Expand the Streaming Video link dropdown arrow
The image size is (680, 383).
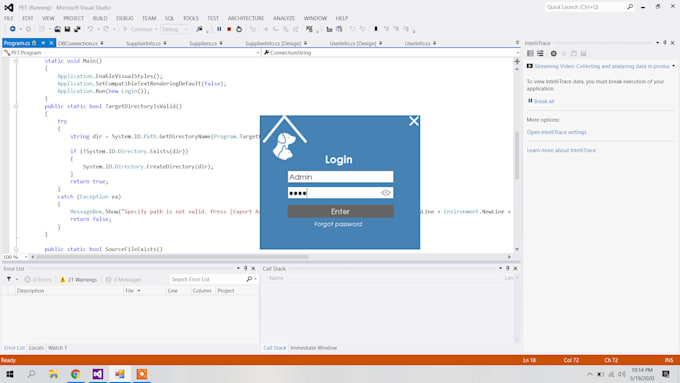(x=673, y=66)
